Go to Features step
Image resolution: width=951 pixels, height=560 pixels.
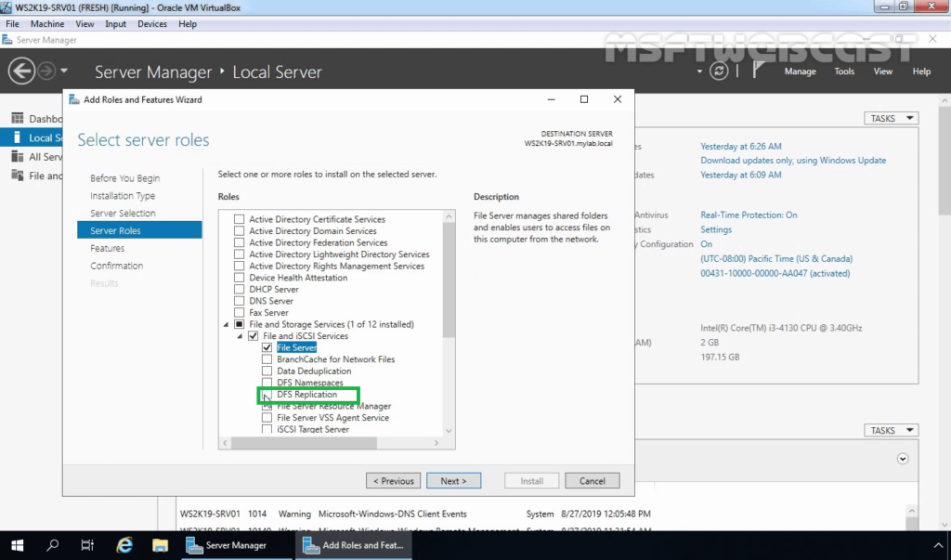(108, 248)
